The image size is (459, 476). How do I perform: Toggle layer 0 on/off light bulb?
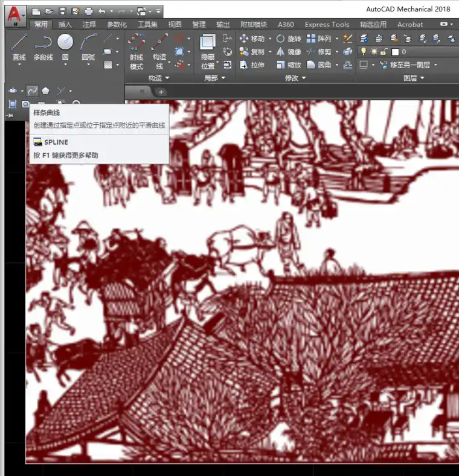click(x=363, y=52)
